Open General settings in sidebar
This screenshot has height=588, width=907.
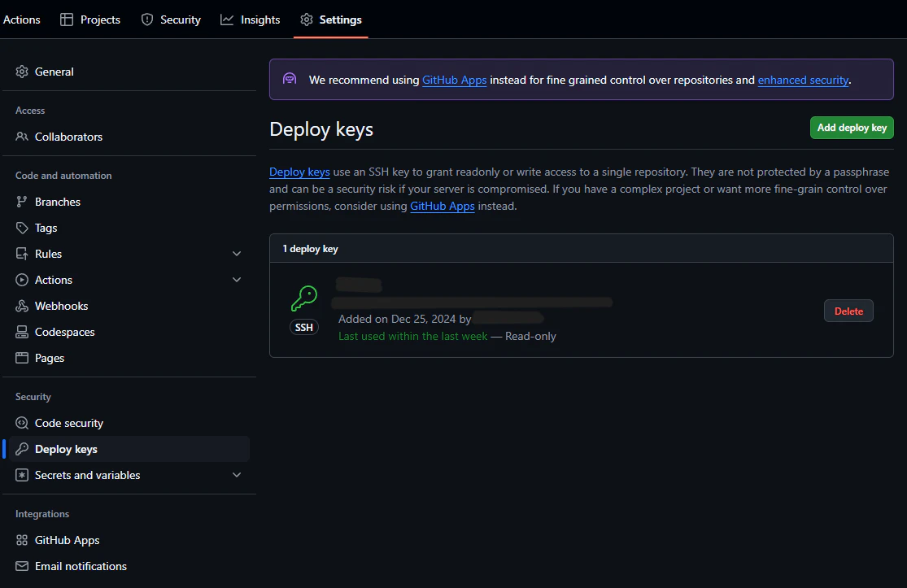[x=129, y=72]
